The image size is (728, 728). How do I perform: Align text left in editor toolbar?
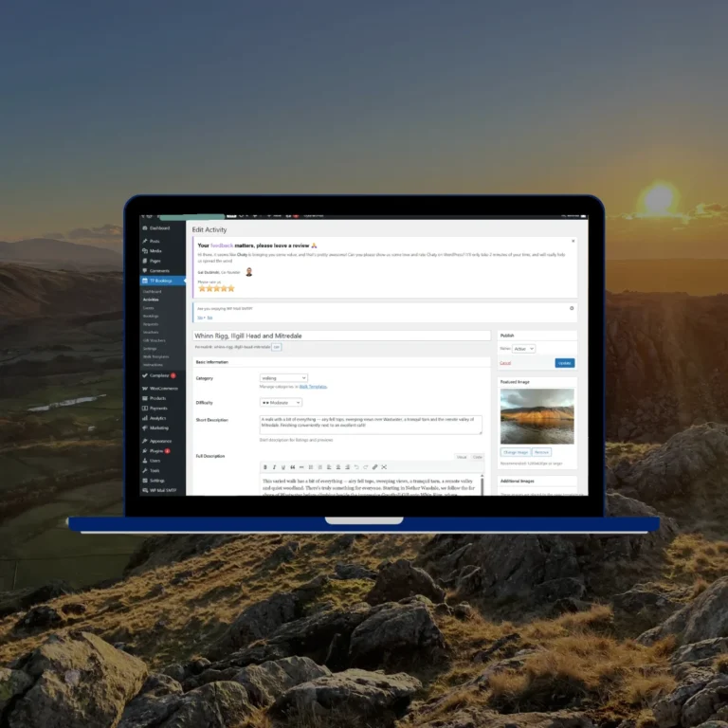[x=329, y=467]
